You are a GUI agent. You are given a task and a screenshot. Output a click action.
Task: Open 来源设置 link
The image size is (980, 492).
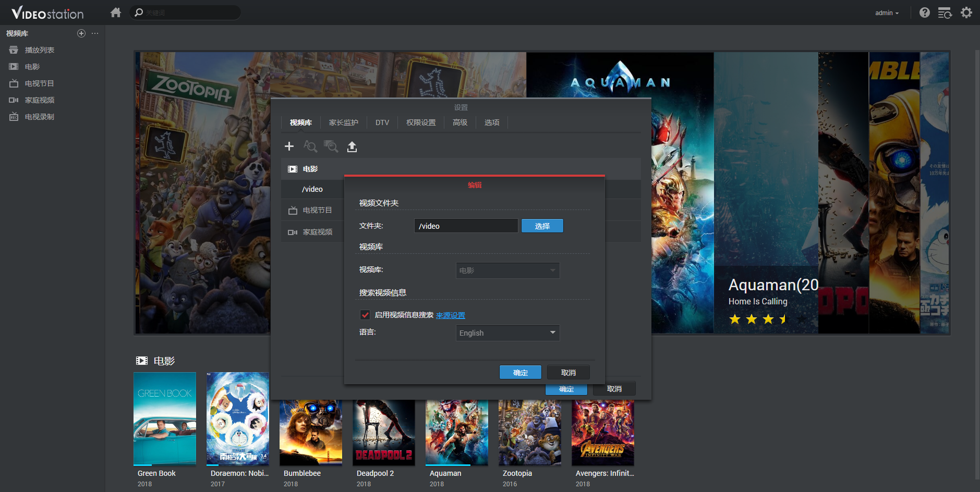(451, 315)
